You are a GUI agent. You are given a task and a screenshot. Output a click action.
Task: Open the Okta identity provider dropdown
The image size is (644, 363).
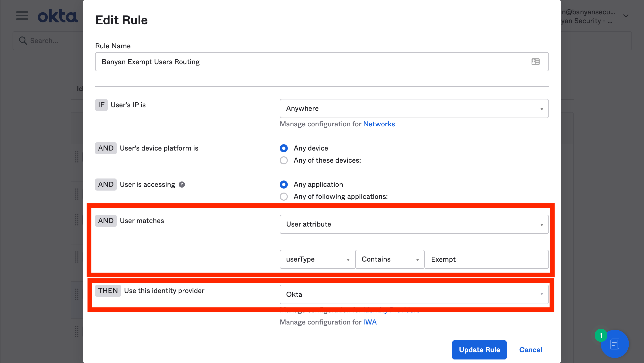tap(414, 294)
